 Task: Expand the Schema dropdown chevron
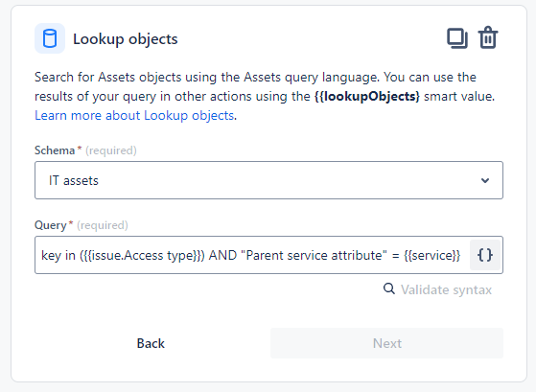(485, 180)
